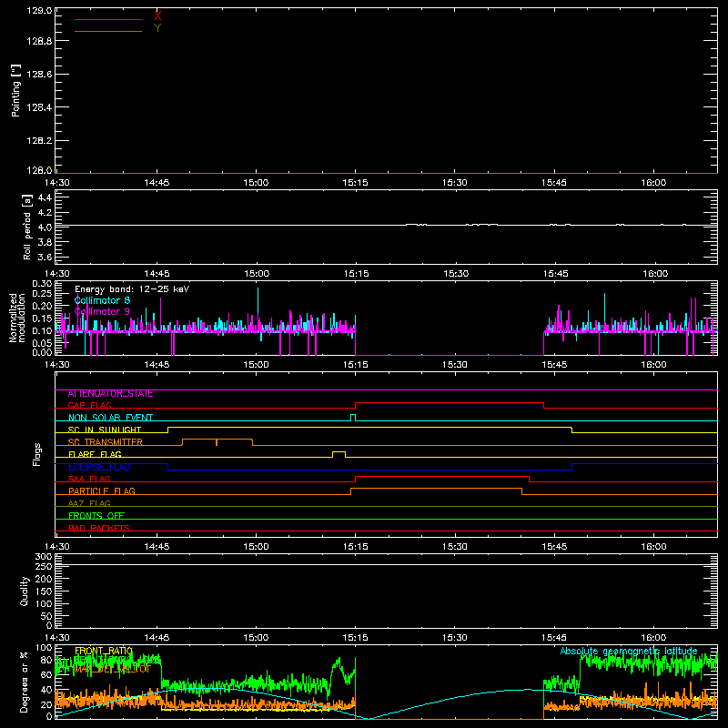Click the 'ATTENUATOR_STATE' flag label
This screenshot has width=728, height=728.
tap(110, 394)
